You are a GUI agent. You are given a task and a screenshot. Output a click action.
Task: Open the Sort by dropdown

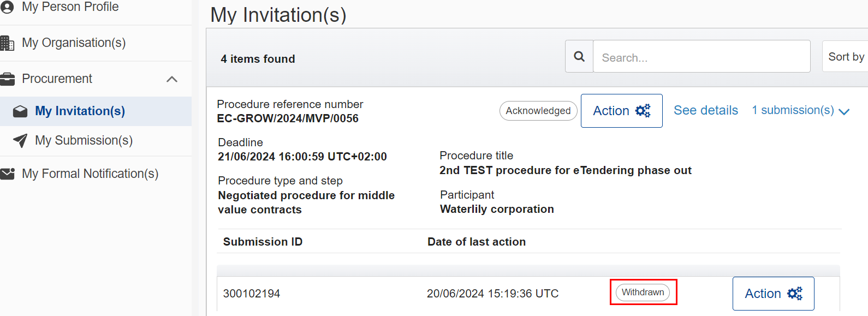[845, 57]
